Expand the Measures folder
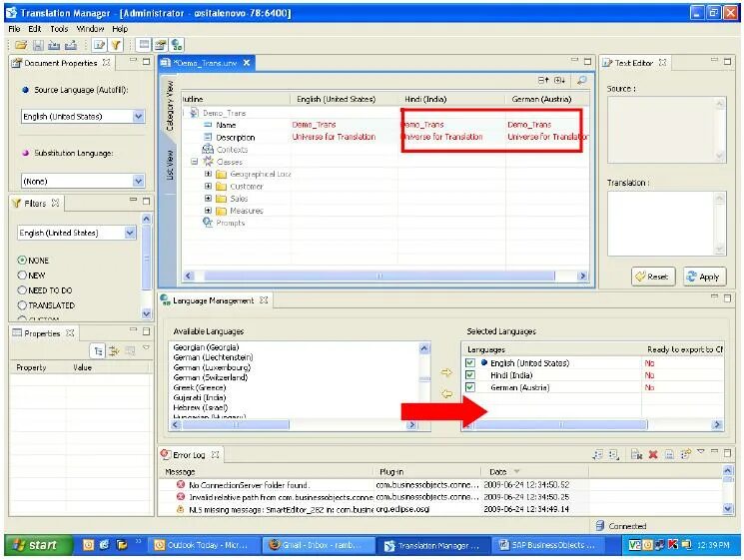 208,210
